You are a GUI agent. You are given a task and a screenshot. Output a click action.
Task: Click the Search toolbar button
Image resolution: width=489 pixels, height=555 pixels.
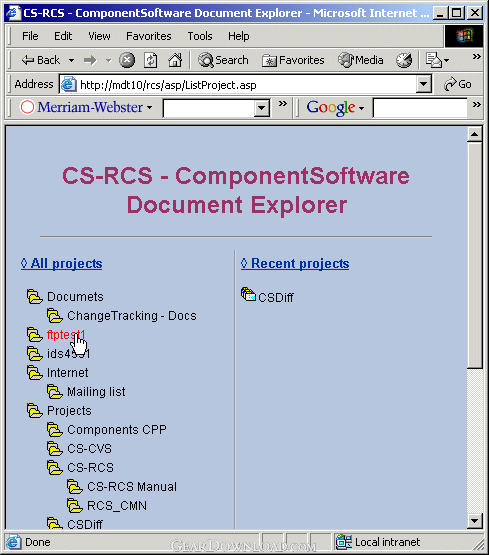click(x=223, y=60)
